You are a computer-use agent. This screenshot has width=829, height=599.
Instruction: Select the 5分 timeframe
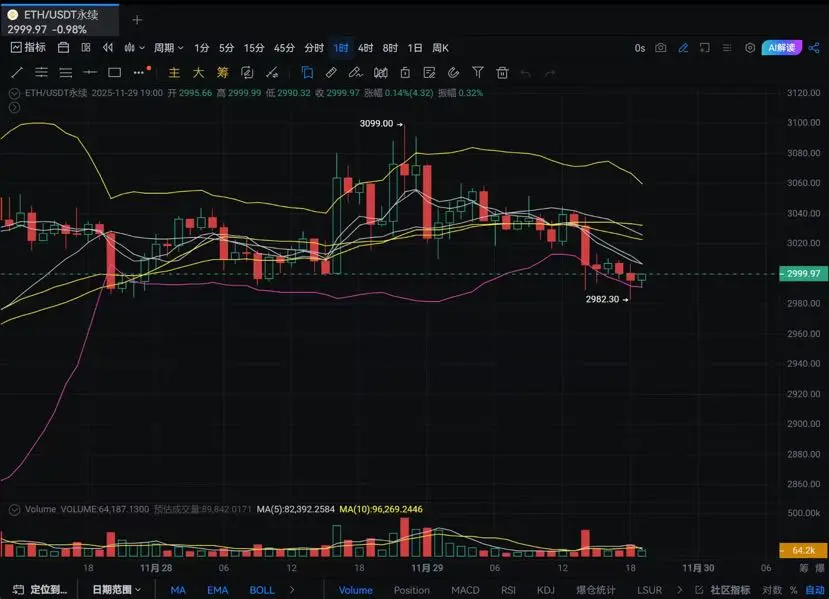(x=226, y=48)
